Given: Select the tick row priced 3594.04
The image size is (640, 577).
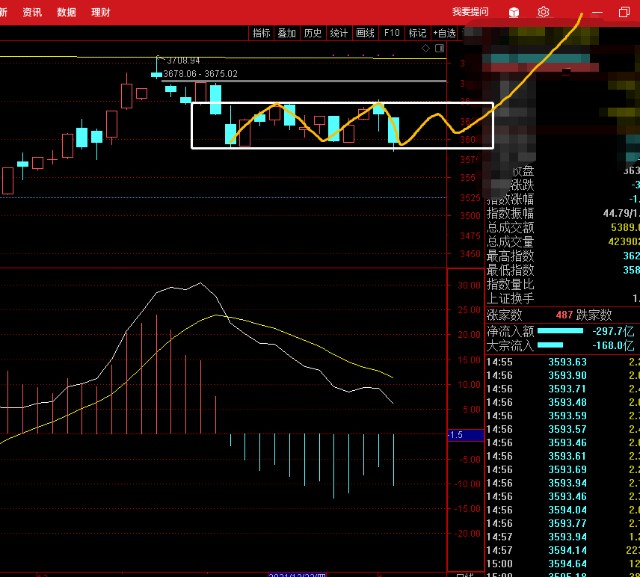Looking at the screenshot, I should tap(563, 510).
